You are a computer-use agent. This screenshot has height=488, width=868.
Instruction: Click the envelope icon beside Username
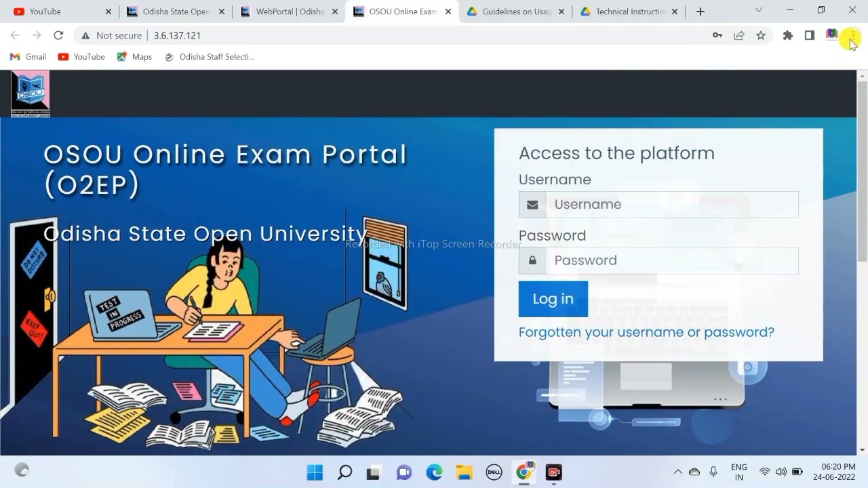tap(532, 205)
